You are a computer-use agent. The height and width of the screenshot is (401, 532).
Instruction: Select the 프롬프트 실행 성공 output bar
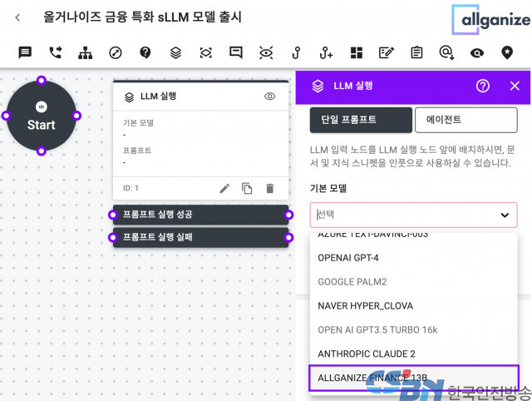[200, 215]
